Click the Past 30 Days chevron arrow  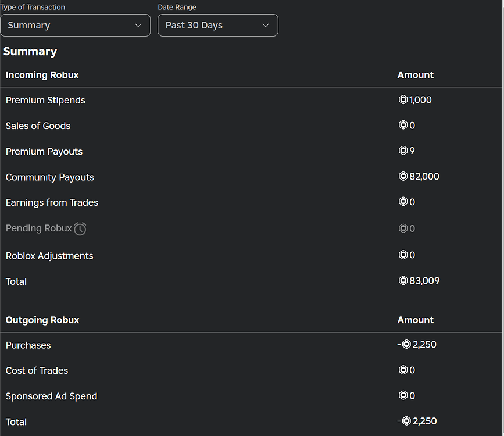pyautogui.click(x=266, y=26)
